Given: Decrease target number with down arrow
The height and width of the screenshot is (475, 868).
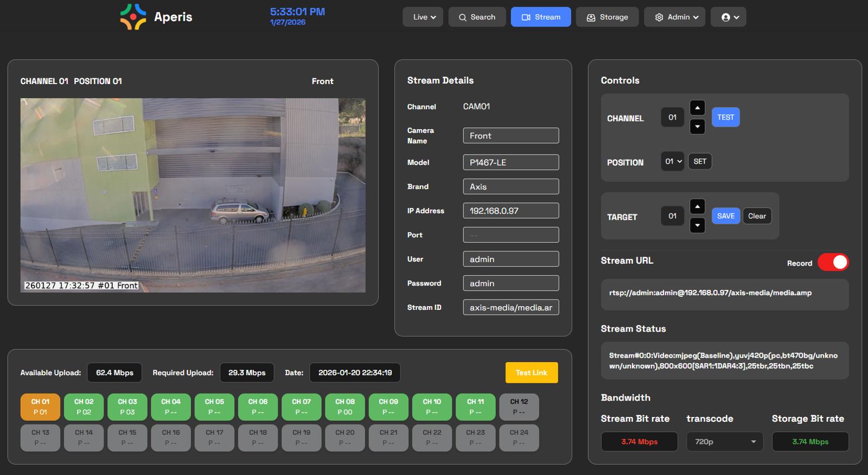Looking at the screenshot, I should click(697, 225).
